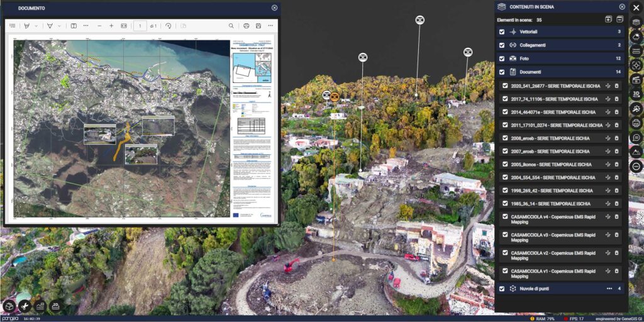Uncheck 2008_erosb SERIE TEMPORALE ISCHIA checkbox

click(505, 138)
